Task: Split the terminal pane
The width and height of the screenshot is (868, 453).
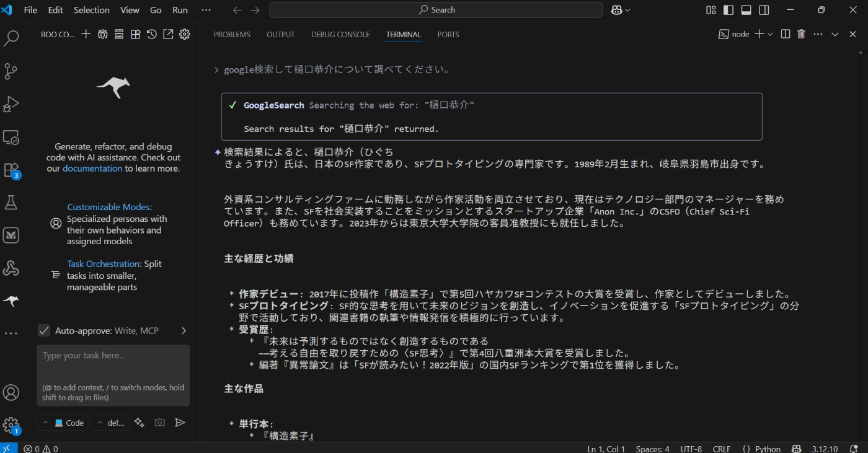Action: (x=785, y=34)
